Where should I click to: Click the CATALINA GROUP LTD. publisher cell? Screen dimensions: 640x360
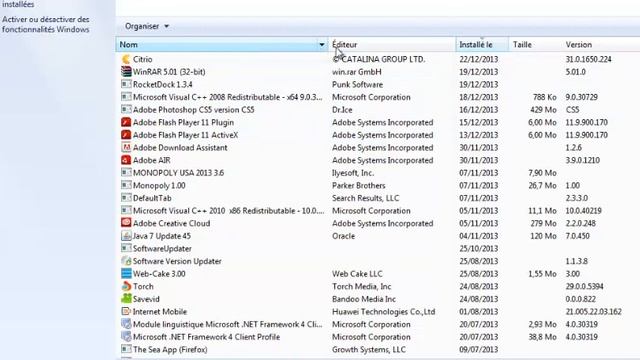click(x=378, y=59)
